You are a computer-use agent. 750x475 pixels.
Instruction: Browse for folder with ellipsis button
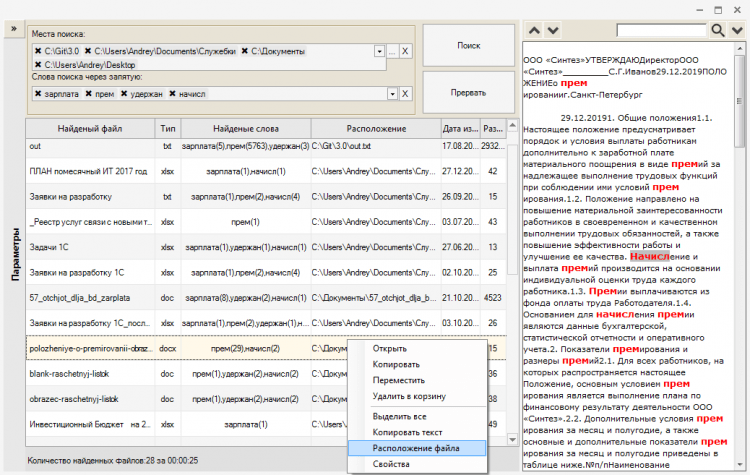click(x=393, y=50)
